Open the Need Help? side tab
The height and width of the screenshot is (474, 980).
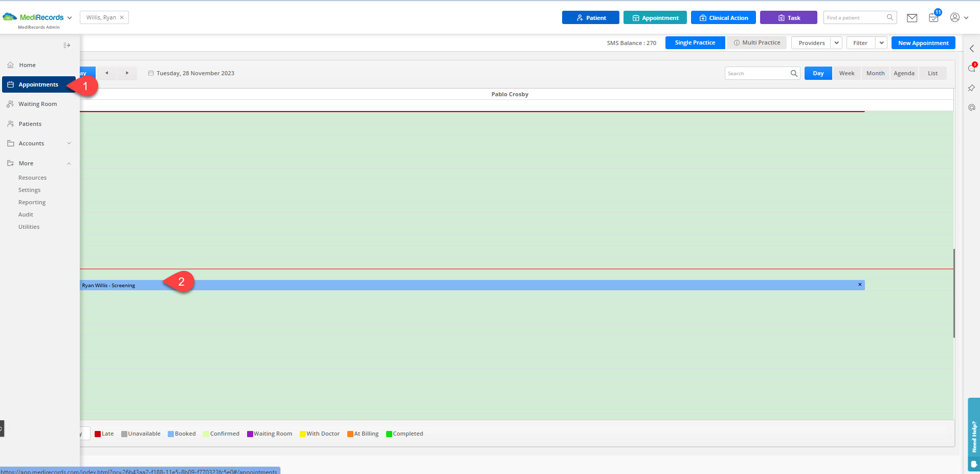pos(973,434)
